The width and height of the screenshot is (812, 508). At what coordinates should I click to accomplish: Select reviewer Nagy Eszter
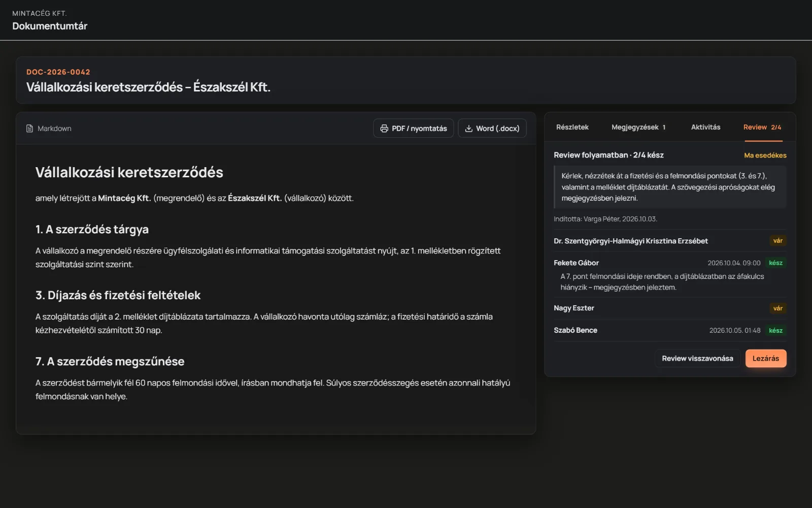(x=574, y=308)
